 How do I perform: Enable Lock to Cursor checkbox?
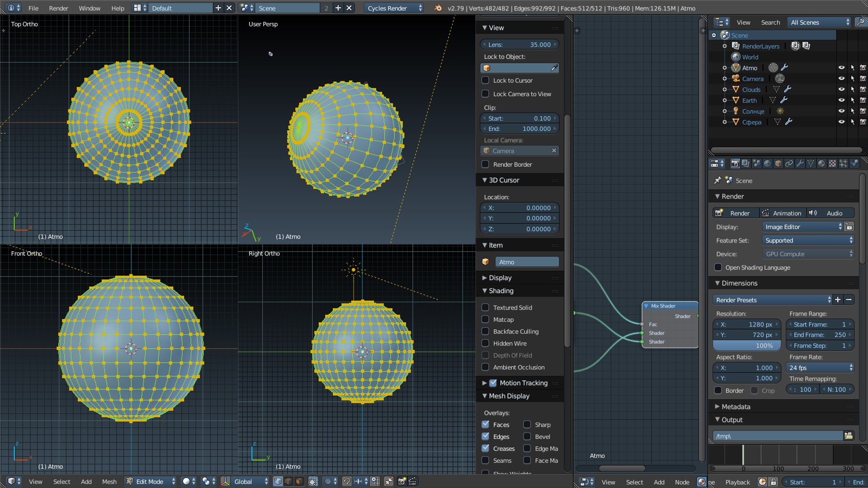pos(486,80)
